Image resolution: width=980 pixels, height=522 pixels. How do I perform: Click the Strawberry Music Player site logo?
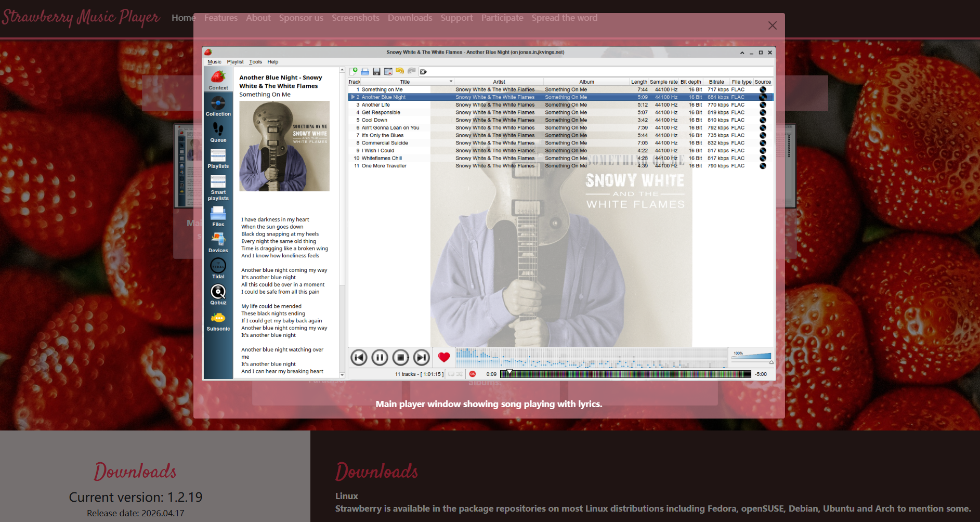tap(81, 17)
